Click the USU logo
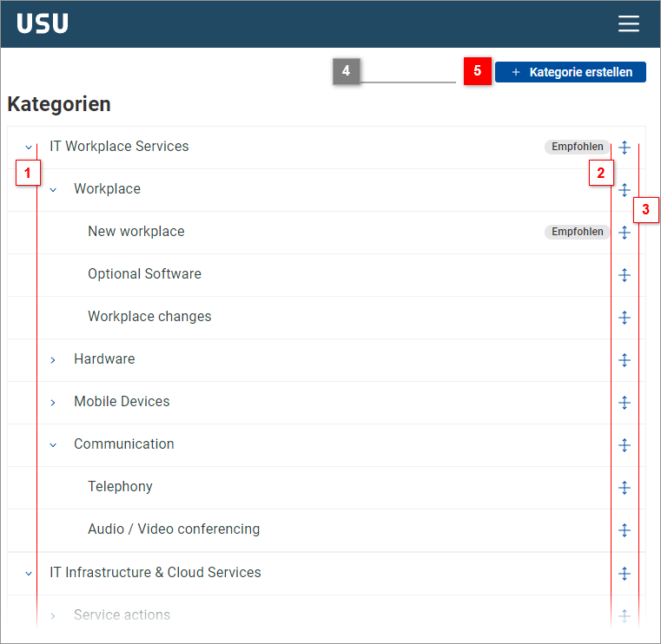 (x=43, y=24)
